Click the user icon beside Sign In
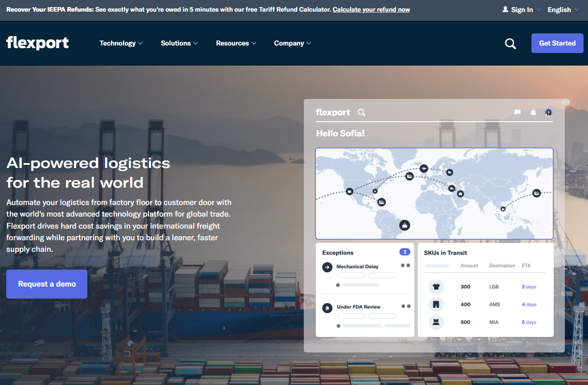588x385 pixels. [505, 9]
